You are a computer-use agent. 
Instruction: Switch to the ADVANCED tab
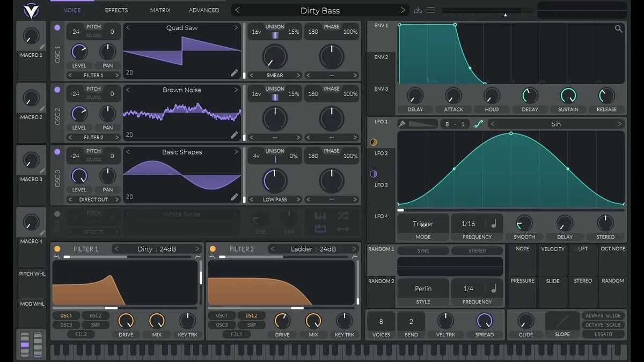(204, 10)
